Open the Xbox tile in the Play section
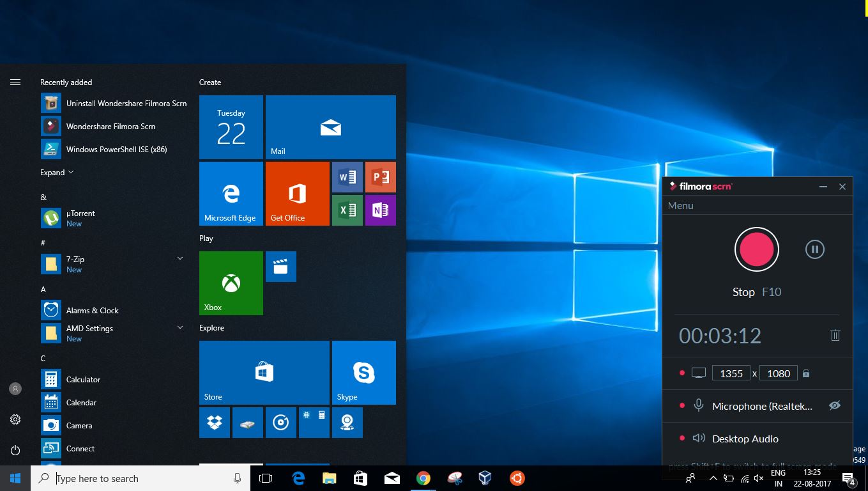The height and width of the screenshot is (491, 868). (231, 283)
